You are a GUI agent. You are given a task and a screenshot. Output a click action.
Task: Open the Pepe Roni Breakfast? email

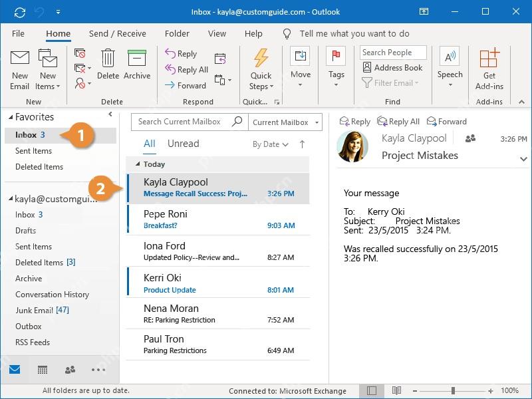[219, 219]
